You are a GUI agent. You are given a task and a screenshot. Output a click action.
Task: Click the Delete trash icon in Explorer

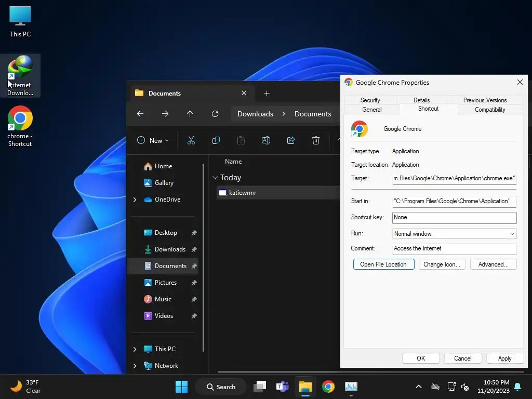316,140
